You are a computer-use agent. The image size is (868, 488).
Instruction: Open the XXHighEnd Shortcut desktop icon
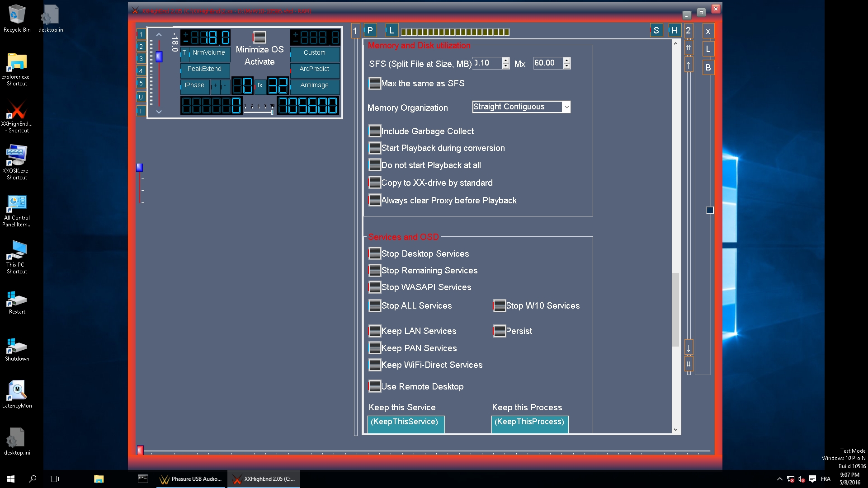pos(17,117)
